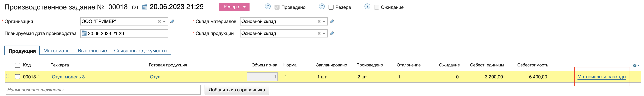Screen dimensions: 644x96
Task: Click the 1 шт planned cell
Action: coord(322,77)
